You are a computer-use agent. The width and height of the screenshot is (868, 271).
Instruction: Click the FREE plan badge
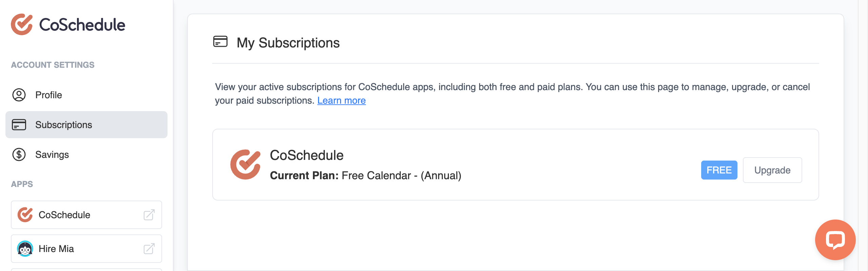pyautogui.click(x=719, y=170)
